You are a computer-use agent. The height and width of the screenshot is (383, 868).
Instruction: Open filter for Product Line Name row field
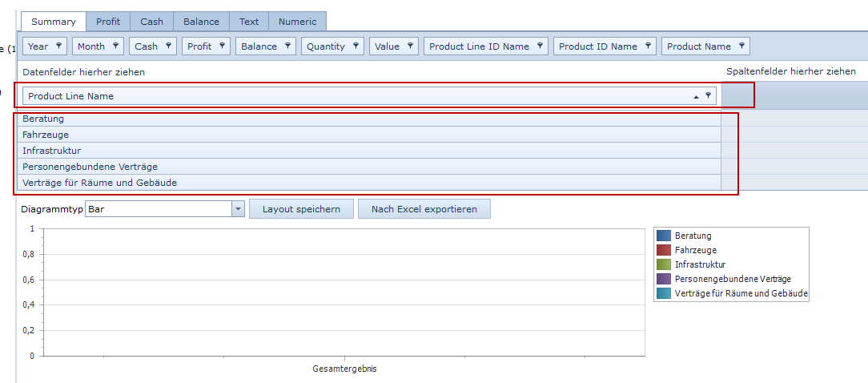[x=708, y=96]
